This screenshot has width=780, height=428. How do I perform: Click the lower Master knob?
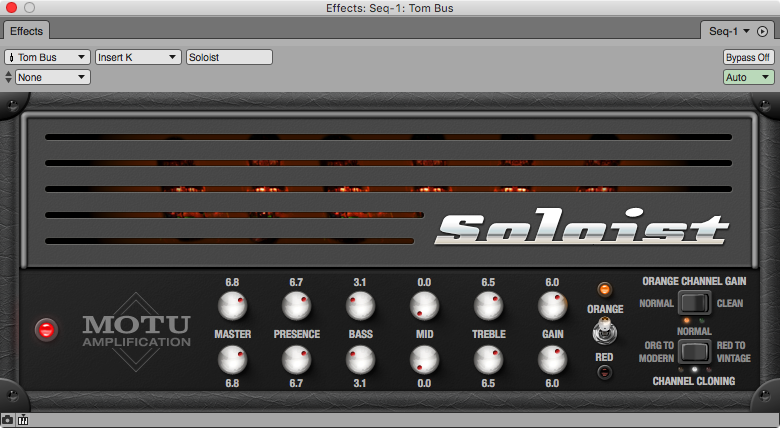[x=232, y=360]
